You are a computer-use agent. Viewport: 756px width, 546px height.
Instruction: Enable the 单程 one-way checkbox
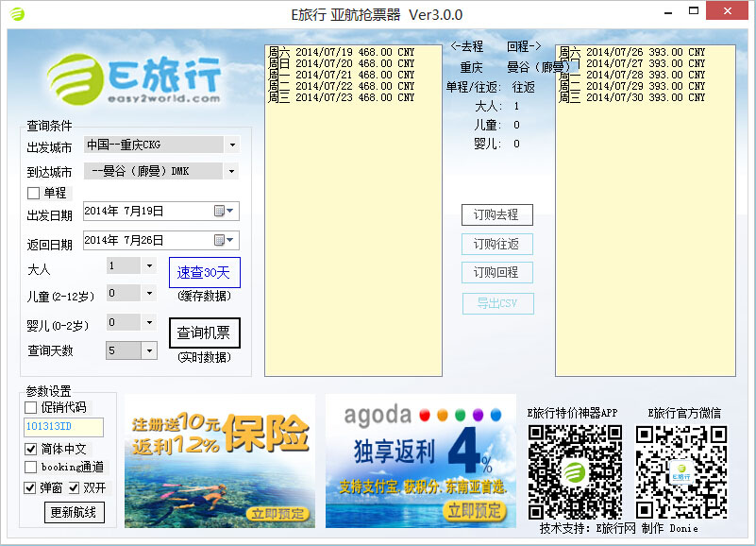click(34, 194)
